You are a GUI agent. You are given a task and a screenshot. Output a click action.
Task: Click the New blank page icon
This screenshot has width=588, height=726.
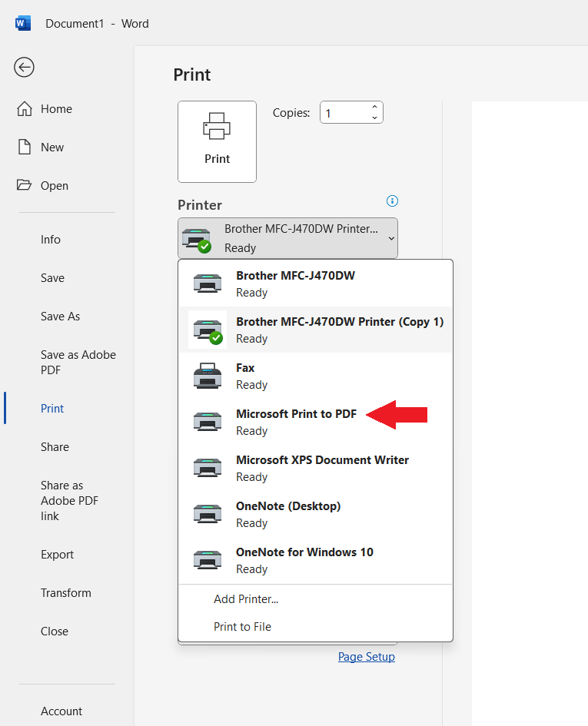coord(25,147)
